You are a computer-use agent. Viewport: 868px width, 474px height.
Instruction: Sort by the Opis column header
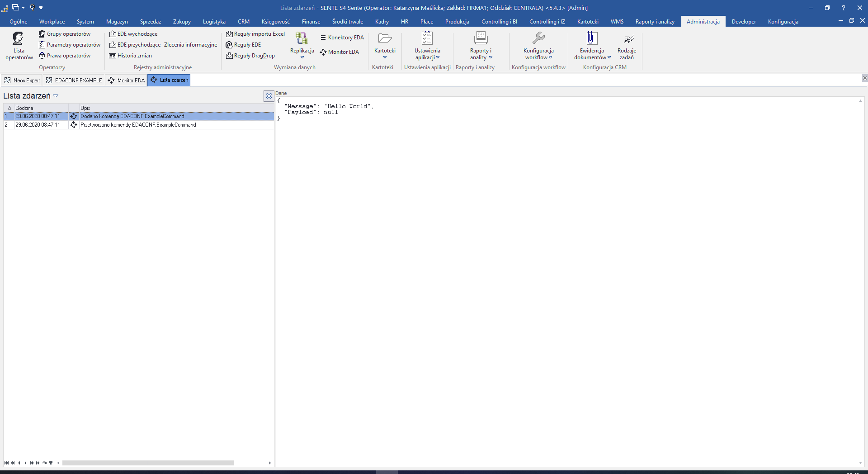click(x=176, y=108)
